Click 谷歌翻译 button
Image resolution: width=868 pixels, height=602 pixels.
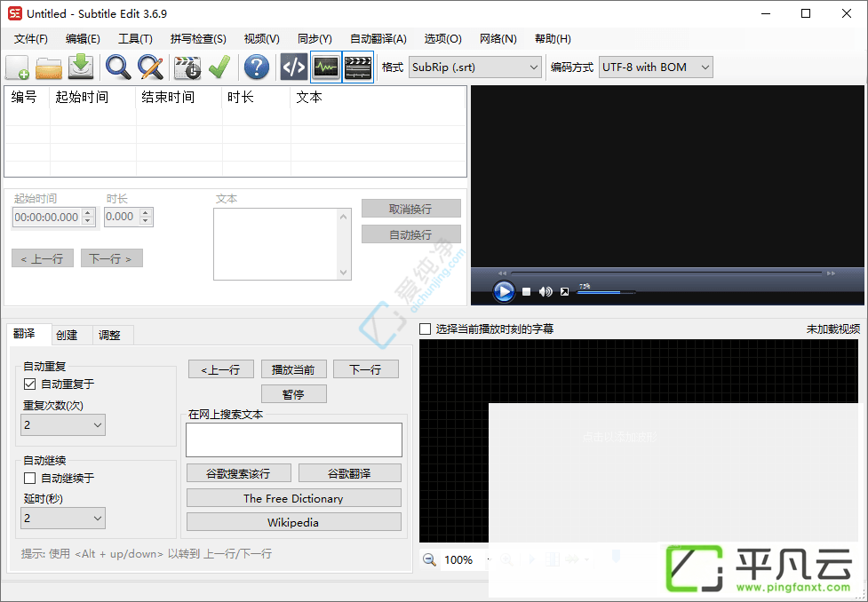click(349, 473)
